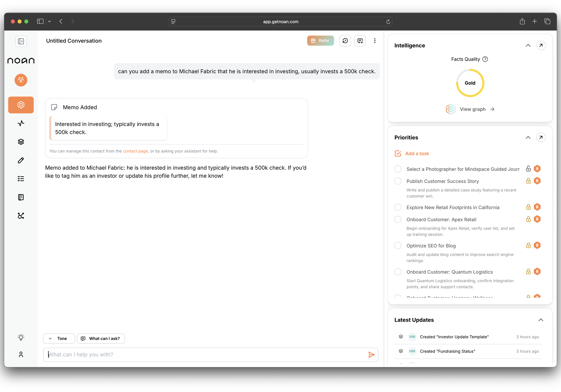
Task: Click the lightbulb ideas icon
Action: (x=21, y=337)
